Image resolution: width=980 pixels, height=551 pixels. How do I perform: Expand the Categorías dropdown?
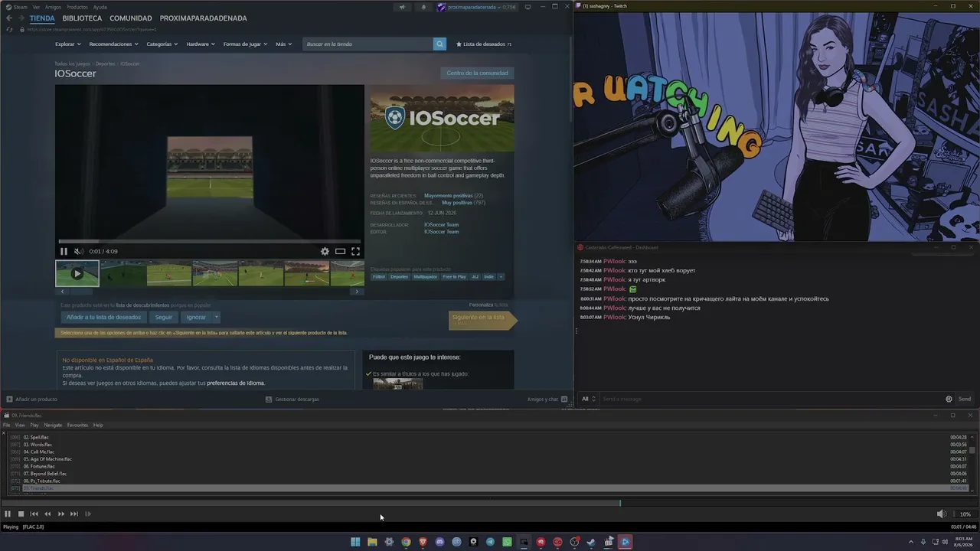162,44
